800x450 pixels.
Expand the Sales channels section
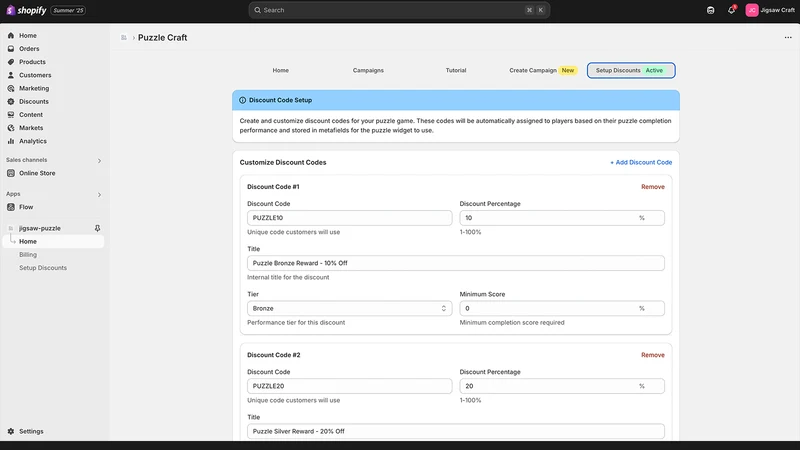[x=99, y=161]
